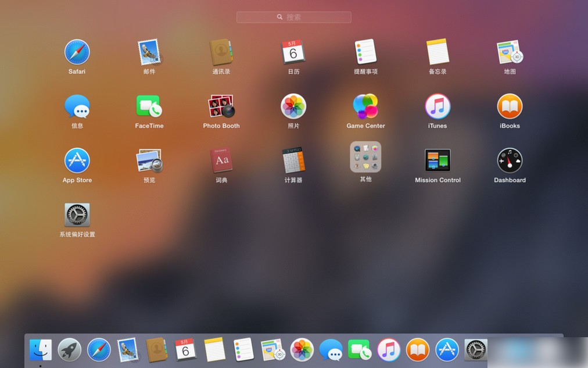Screen dimensions: 588x368
Task: Launch Photo Booth from Launchpad
Action: (x=221, y=106)
